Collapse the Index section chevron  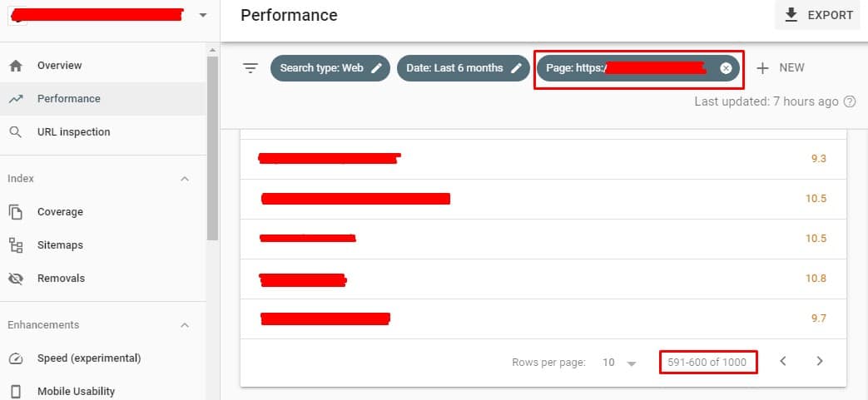(185, 179)
